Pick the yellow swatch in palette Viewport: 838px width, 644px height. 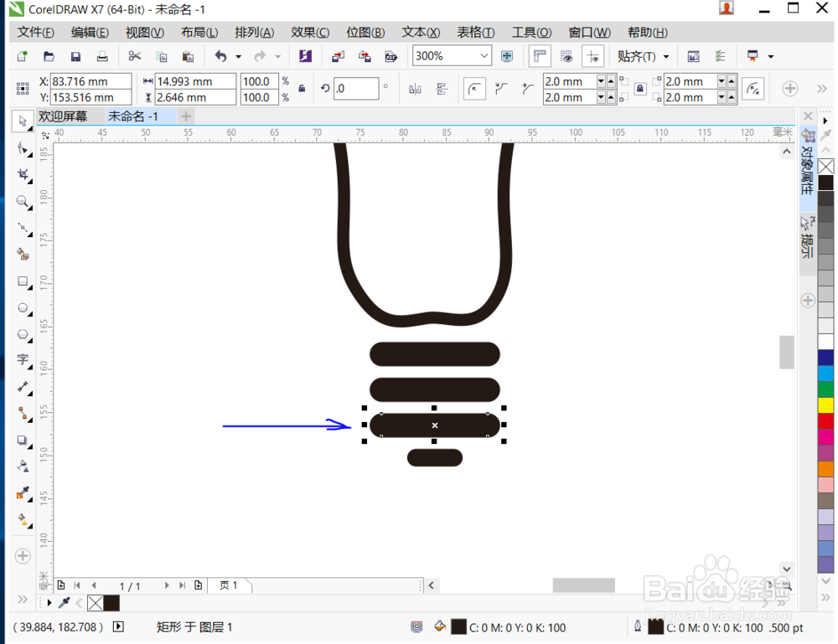click(825, 405)
